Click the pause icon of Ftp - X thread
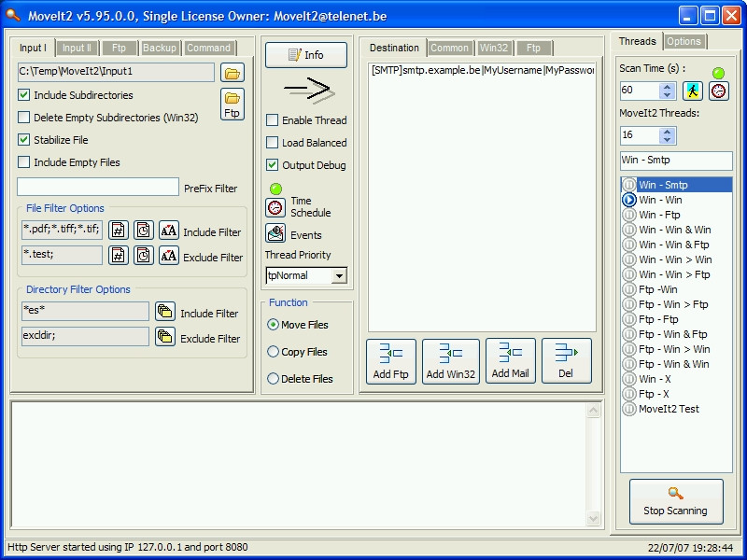Viewport: 747px width, 560px height. (x=629, y=394)
